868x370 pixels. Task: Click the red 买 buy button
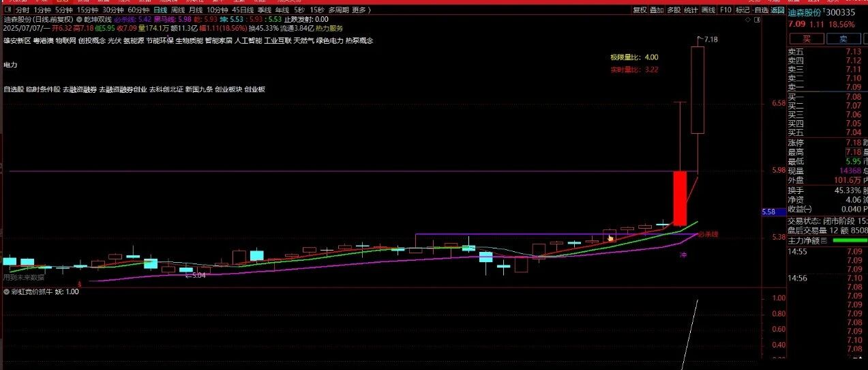807,39
